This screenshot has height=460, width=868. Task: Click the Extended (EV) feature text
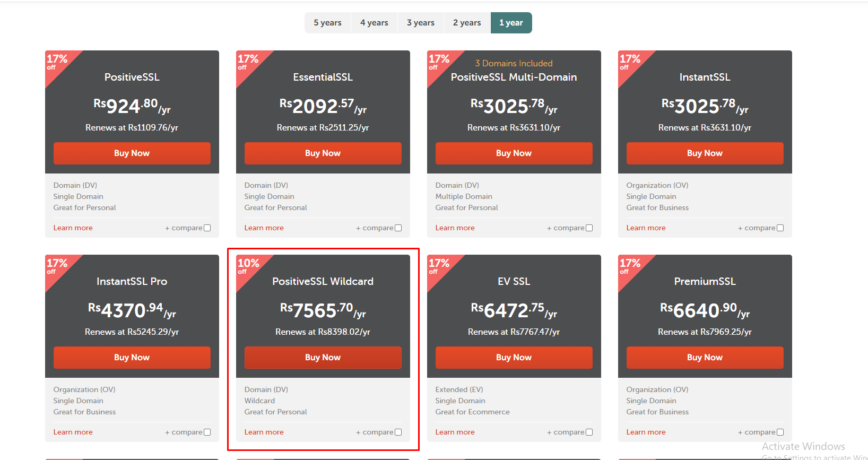pyautogui.click(x=459, y=390)
